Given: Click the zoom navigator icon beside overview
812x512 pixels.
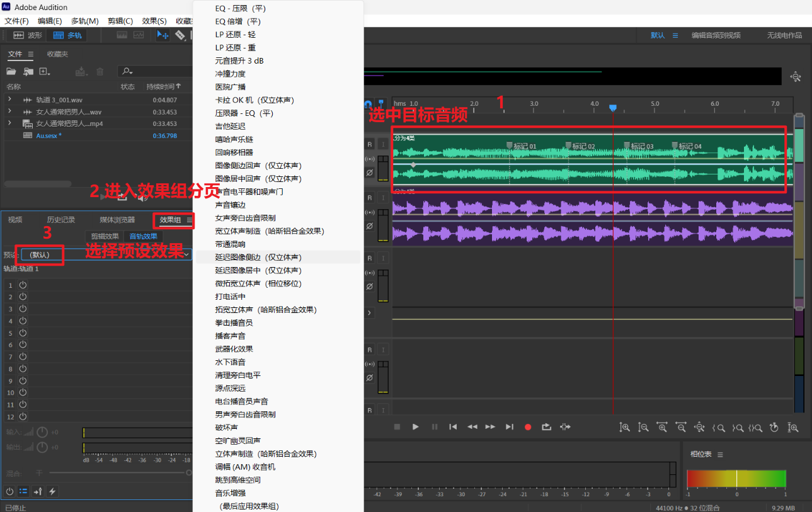Looking at the screenshot, I should click(x=796, y=77).
